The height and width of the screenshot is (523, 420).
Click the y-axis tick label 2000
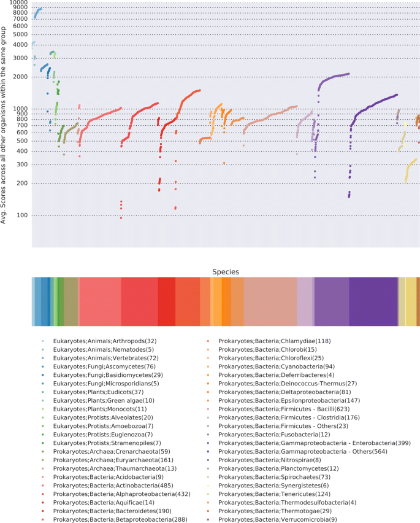coord(21,77)
